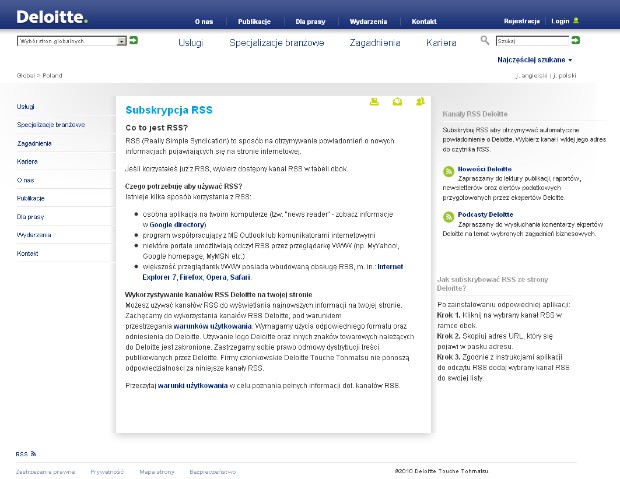Open the Usługi main menu
The image size is (620, 479).
point(191,43)
